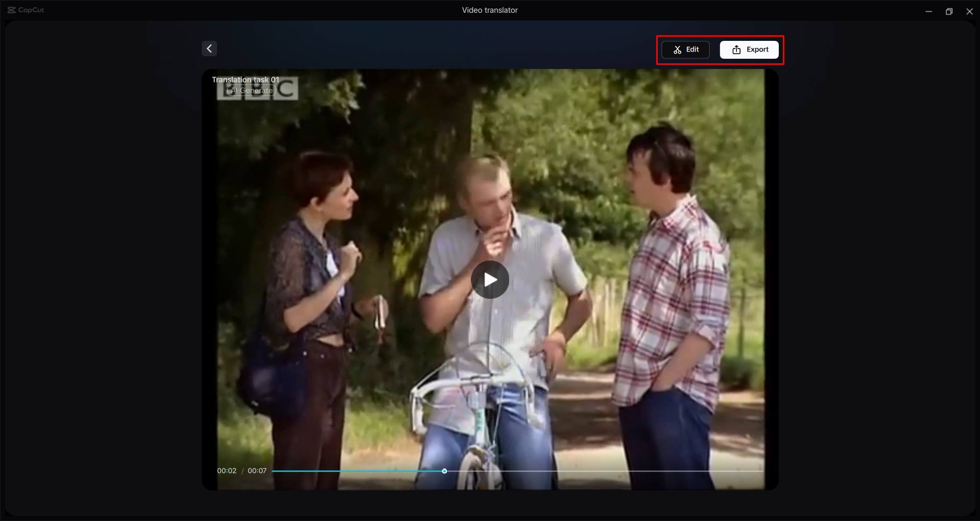Click the 00:02 elapsed time indicator
Screen dimensions: 980x521
click(226, 471)
